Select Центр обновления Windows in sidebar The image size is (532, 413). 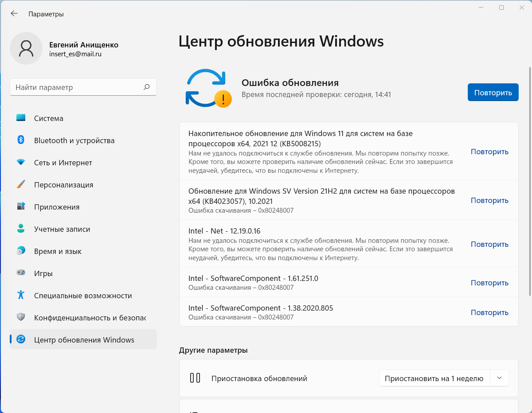pyautogui.click(x=83, y=340)
